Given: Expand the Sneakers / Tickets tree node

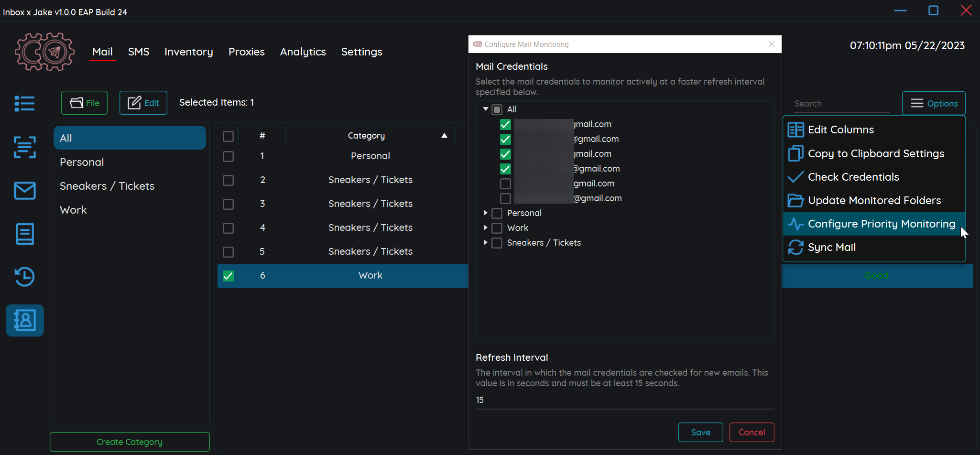Looking at the screenshot, I should click(485, 242).
